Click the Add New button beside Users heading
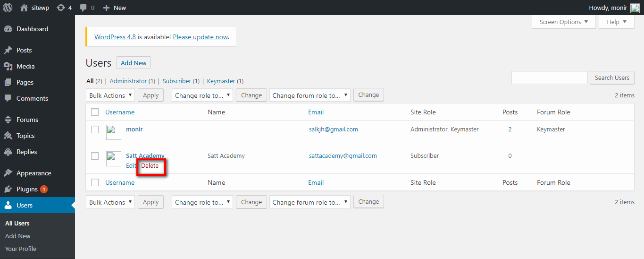This screenshot has height=259, width=644. (x=134, y=63)
